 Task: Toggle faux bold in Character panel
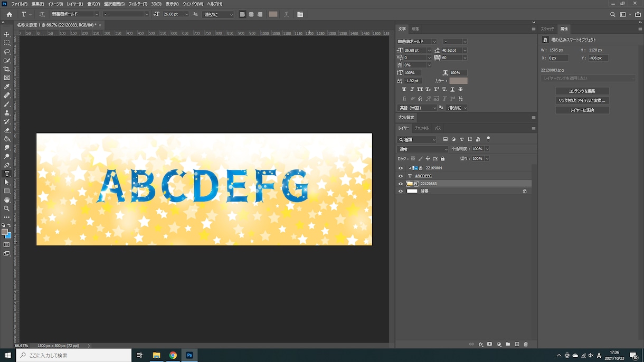(x=404, y=89)
